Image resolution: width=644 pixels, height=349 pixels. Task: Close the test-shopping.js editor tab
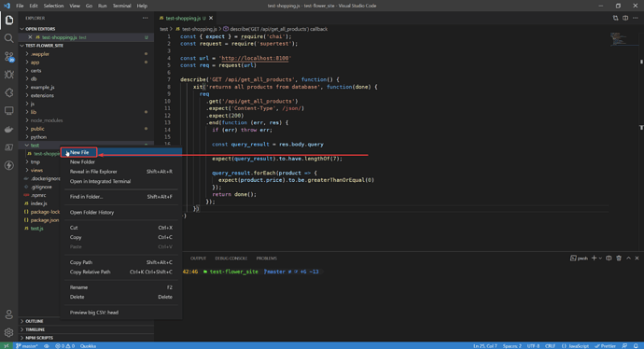click(211, 18)
